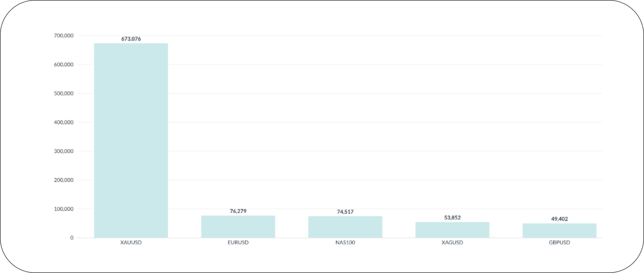Viewport: 644px width, 273px height.
Task: Click the 0 y-axis tick label
Action: pos(72,238)
